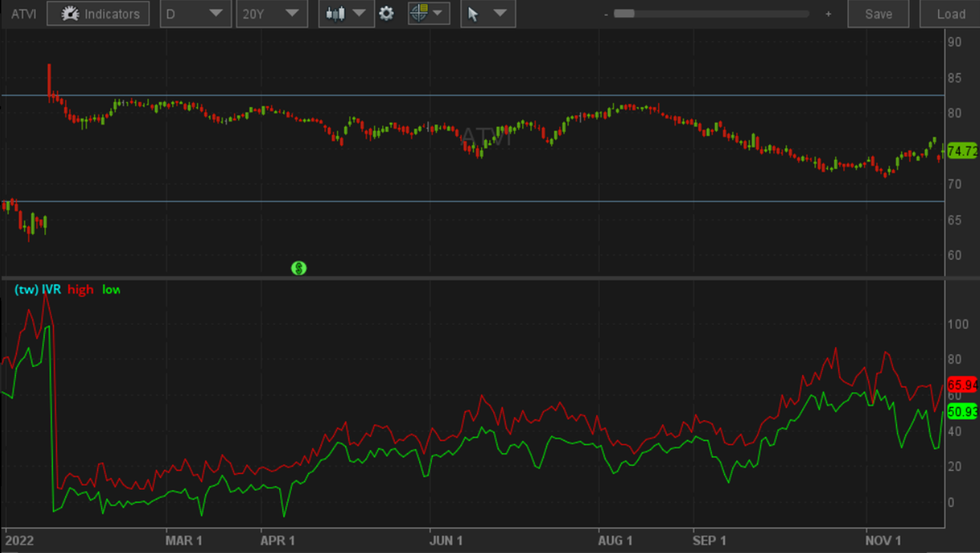Expand the cursor tool dropdown arrow
This screenshot has width=980, height=553.
click(x=500, y=13)
